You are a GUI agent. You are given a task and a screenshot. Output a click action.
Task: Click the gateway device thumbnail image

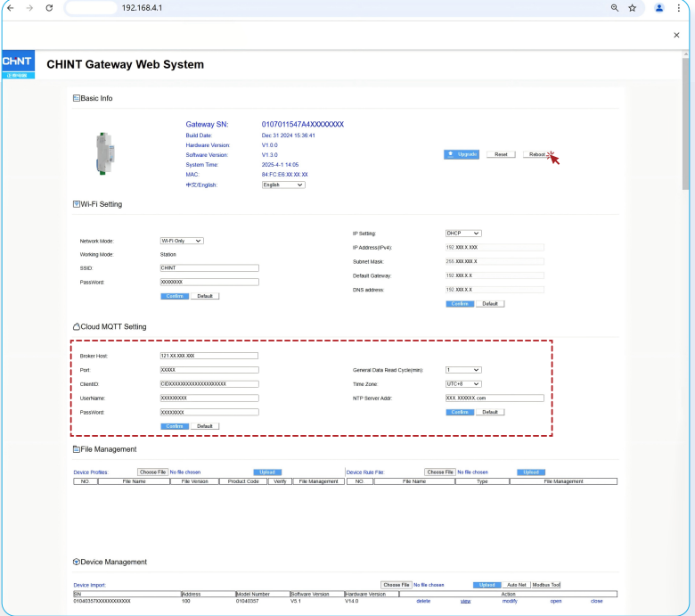click(x=105, y=153)
